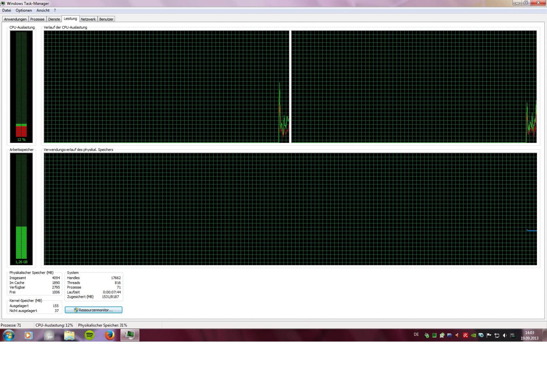Click the Laufzeit value 0:00:07:44
Screen dimensions: 547x392
112,292
